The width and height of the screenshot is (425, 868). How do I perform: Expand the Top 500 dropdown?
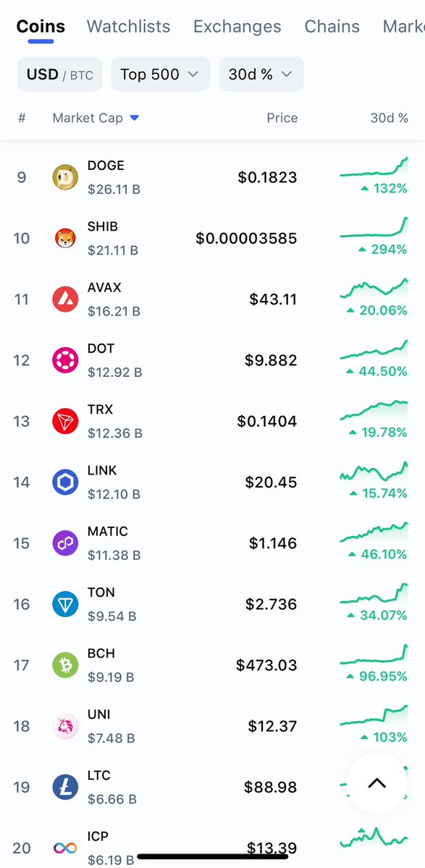coord(161,75)
